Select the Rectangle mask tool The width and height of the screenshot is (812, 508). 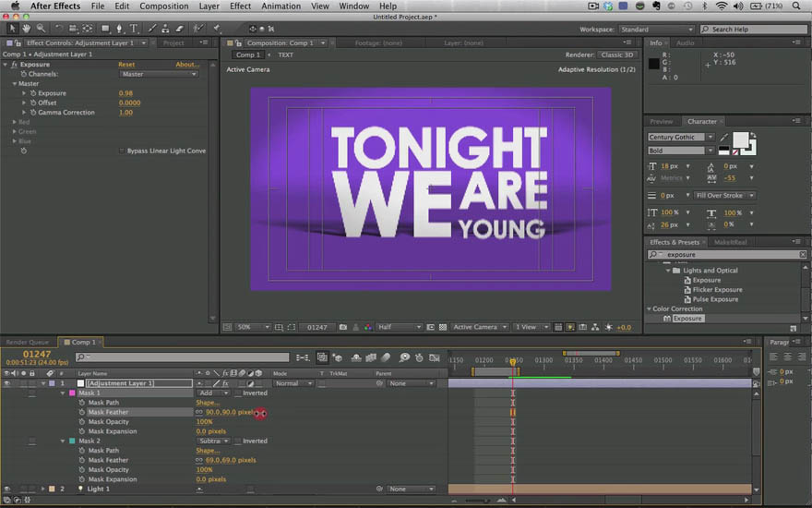click(x=105, y=29)
